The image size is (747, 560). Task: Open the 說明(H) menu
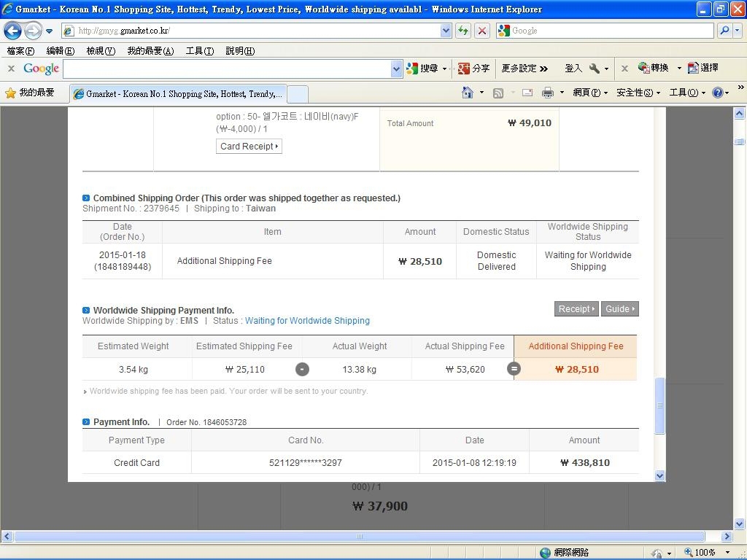pyautogui.click(x=240, y=51)
